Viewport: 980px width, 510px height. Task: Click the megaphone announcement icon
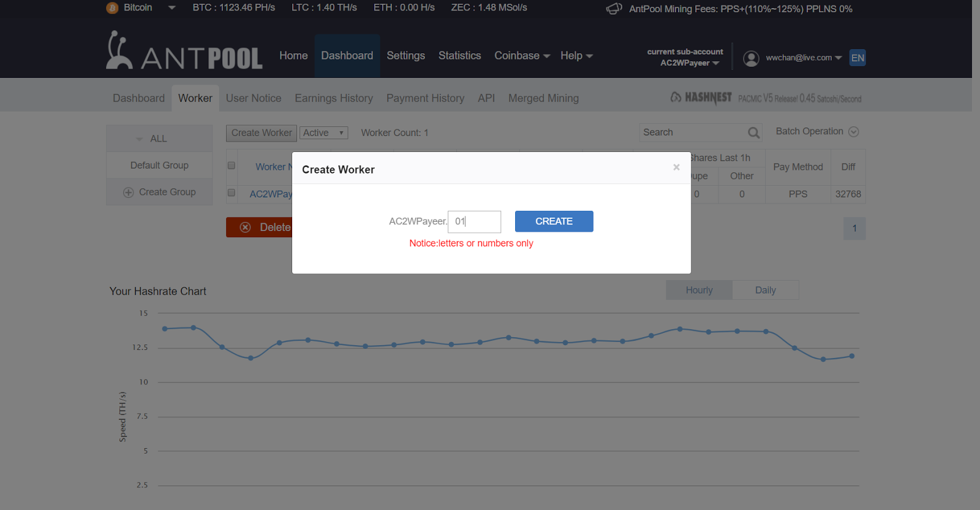[x=614, y=9]
